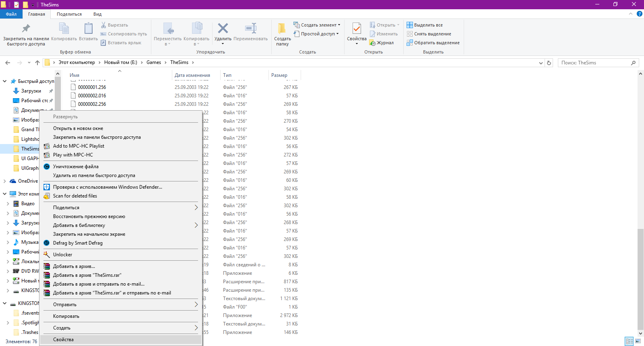Click the Paste icon in the ribbon
Viewport: 644px width, 346px height.
(x=88, y=28)
